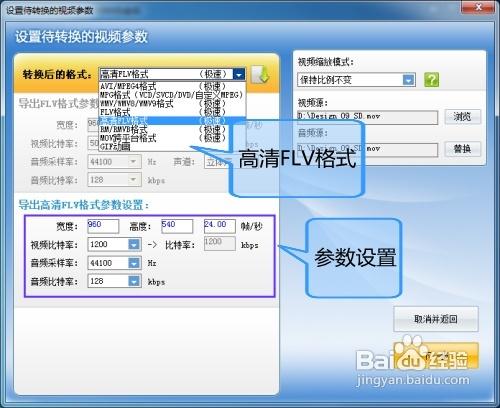The height and width of the screenshot is (408, 500).
Task: Open 视频缩放模式 dropdown 保持比例不变
Action: (356, 80)
